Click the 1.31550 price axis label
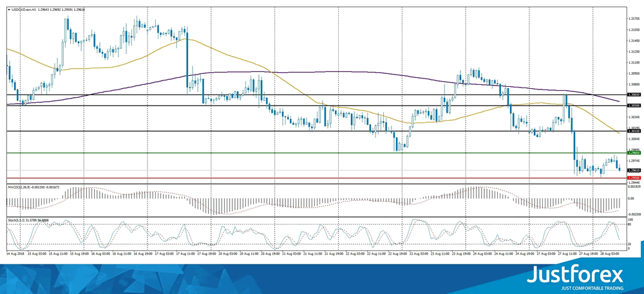 634,30
